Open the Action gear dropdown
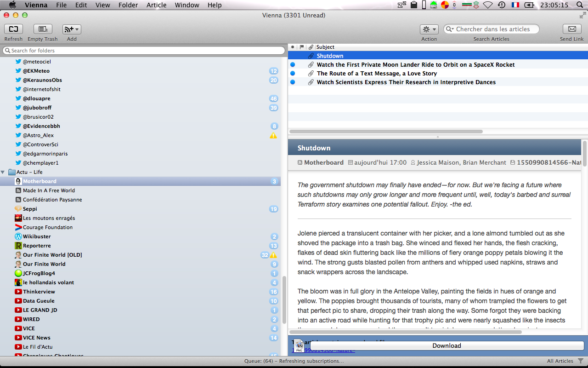This screenshot has width=588, height=368. pos(429,29)
